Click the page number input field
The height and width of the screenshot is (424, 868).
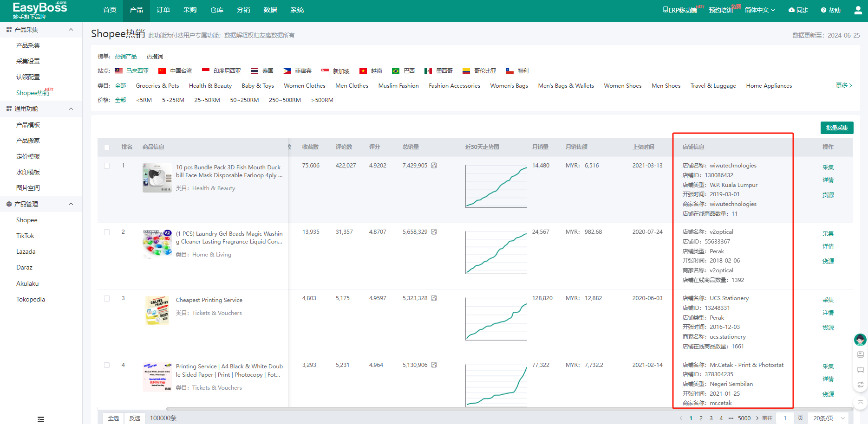785,418
